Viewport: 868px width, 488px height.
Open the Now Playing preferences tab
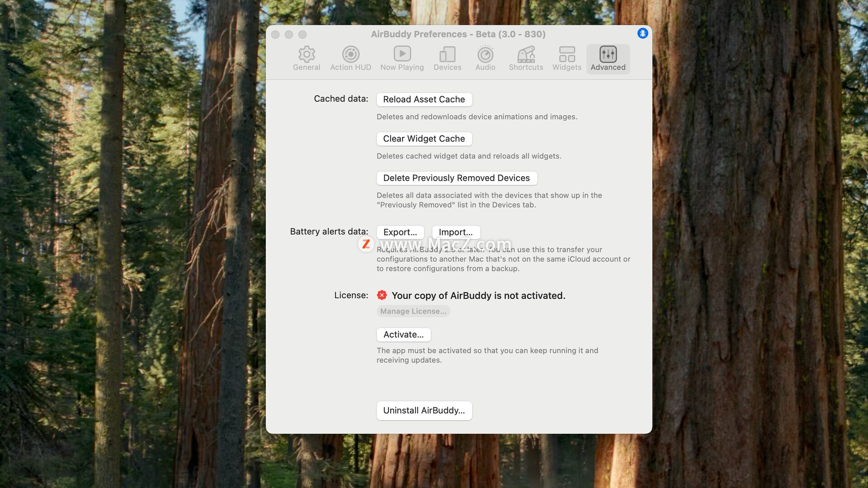(x=402, y=59)
